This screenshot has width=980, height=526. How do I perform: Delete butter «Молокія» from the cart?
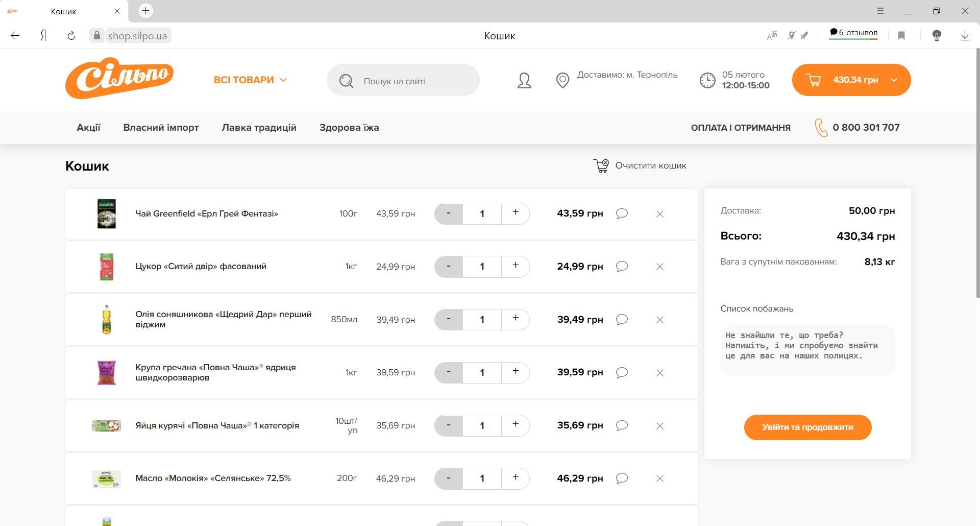(659, 479)
